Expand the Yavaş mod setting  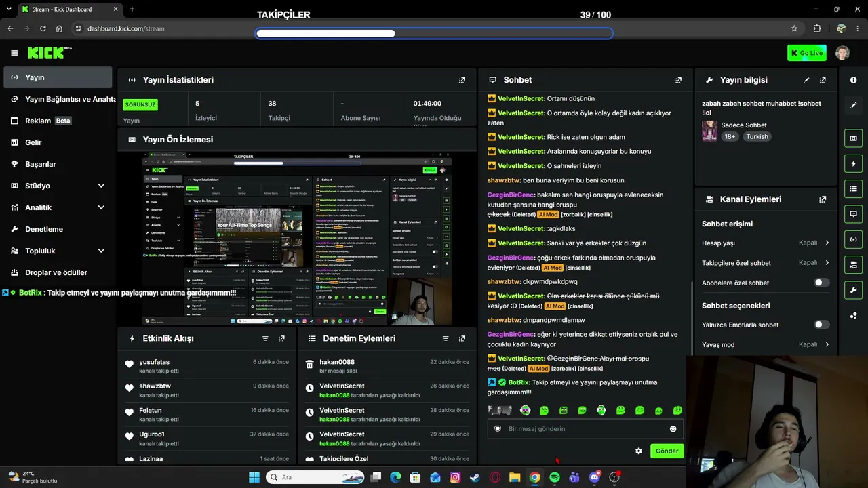click(766, 344)
